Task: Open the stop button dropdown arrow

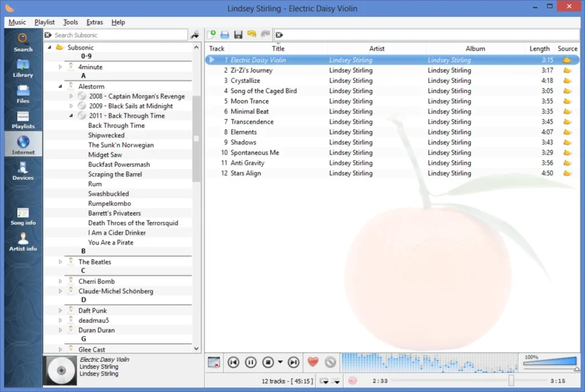Action: 280,362
